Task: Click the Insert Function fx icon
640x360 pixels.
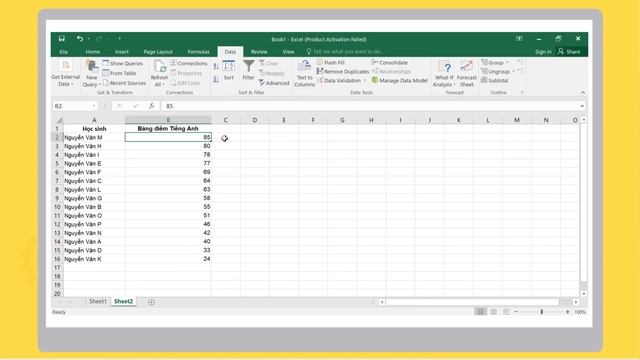Action: (x=151, y=106)
